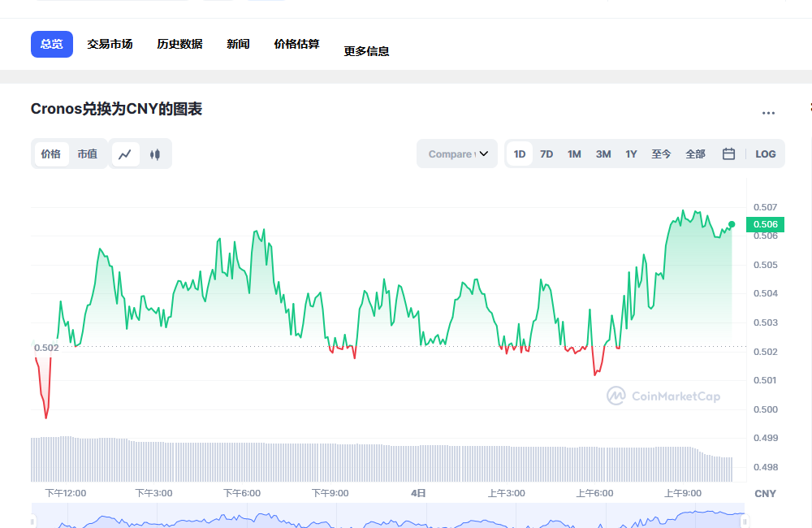Grab the right handle of range navigator
The image size is (812, 528).
[x=745, y=522]
